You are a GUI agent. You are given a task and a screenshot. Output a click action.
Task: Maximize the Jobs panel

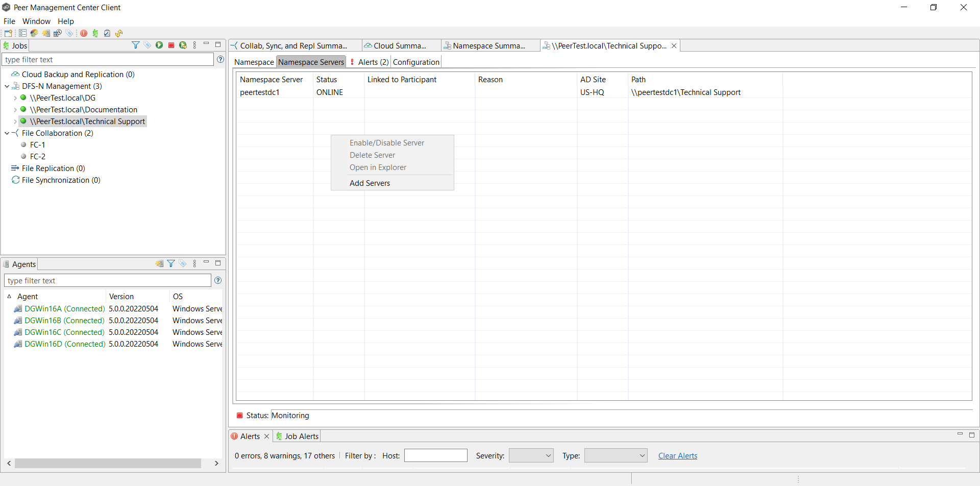tap(218, 44)
